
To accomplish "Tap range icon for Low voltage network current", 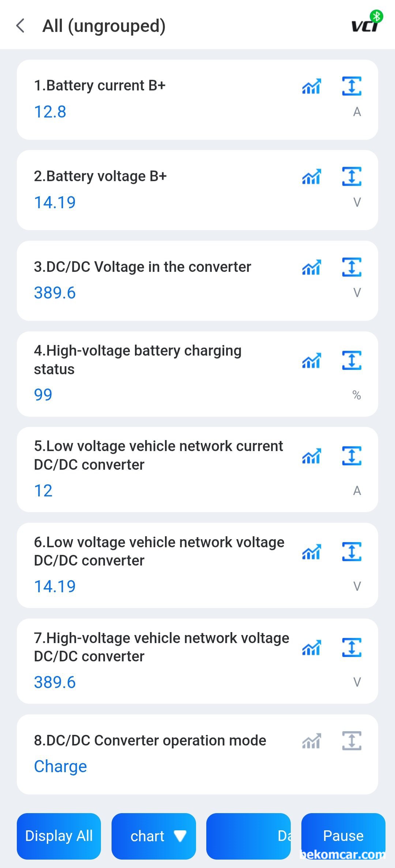I will click(x=351, y=456).
